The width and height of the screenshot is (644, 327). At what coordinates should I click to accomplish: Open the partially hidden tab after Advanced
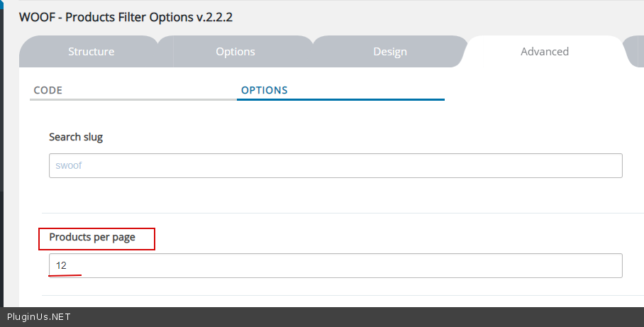[635, 52]
